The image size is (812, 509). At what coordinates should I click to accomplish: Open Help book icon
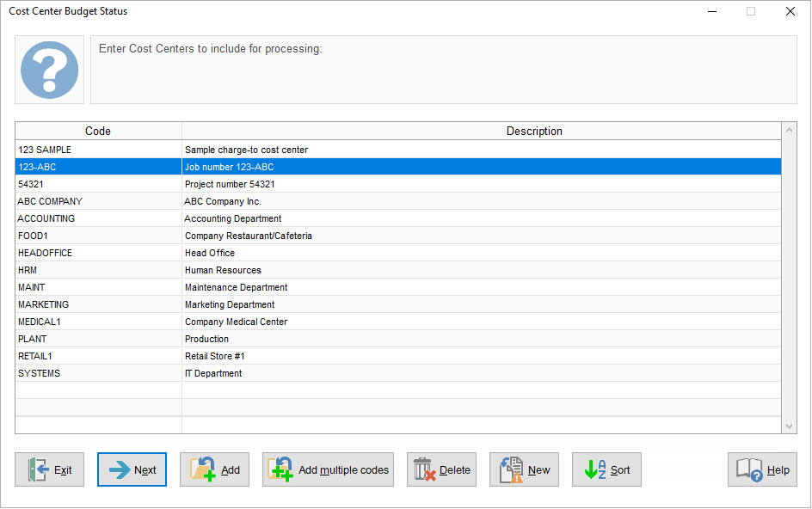[x=749, y=469]
